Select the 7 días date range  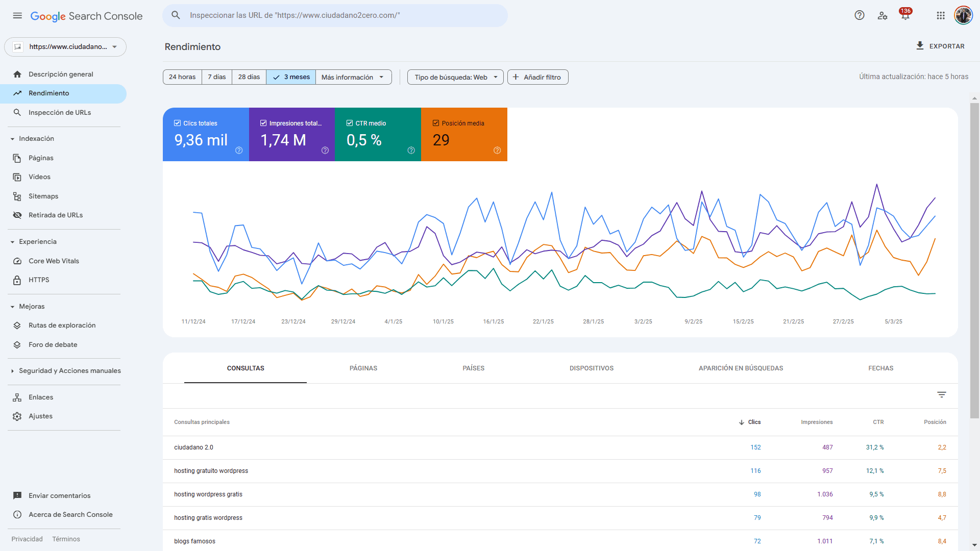(x=217, y=77)
